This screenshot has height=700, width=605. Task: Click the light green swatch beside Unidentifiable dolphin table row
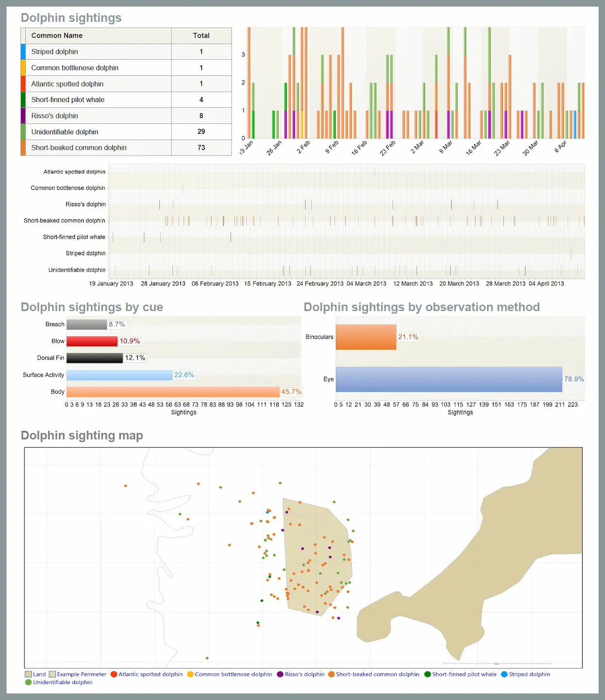pos(23,132)
